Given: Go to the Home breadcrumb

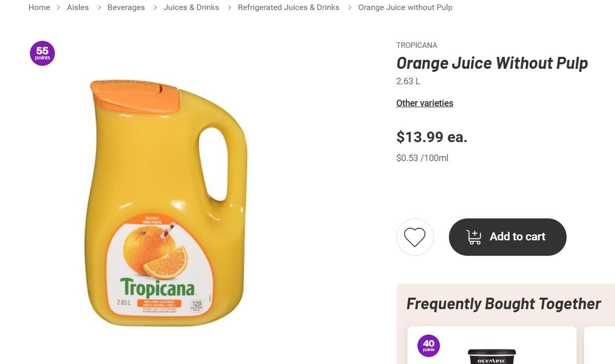Looking at the screenshot, I should coord(39,7).
